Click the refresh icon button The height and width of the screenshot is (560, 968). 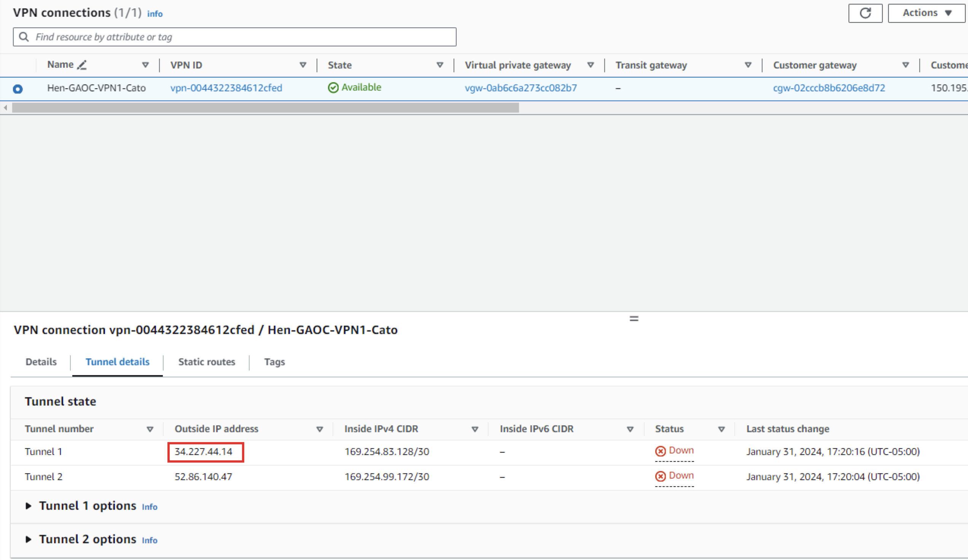pyautogui.click(x=865, y=13)
